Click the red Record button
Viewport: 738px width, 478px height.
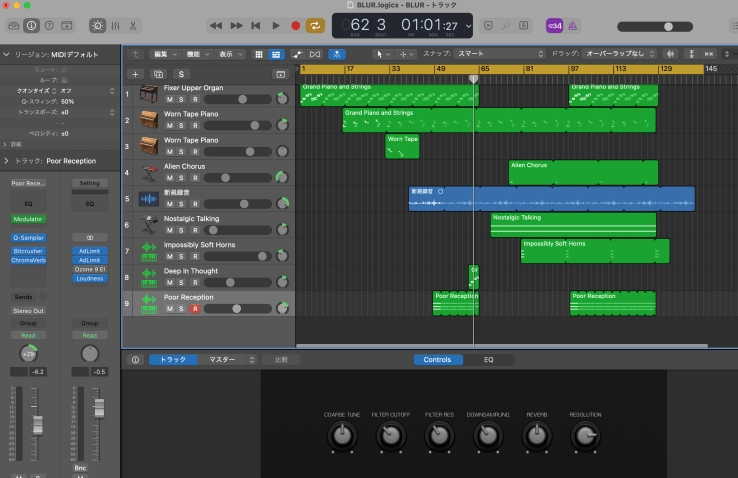point(295,25)
